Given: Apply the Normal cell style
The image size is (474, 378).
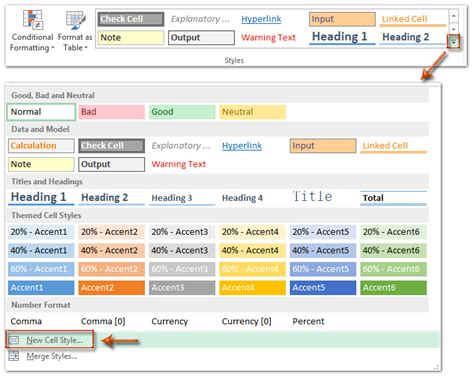Looking at the screenshot, I should point(41,112).
